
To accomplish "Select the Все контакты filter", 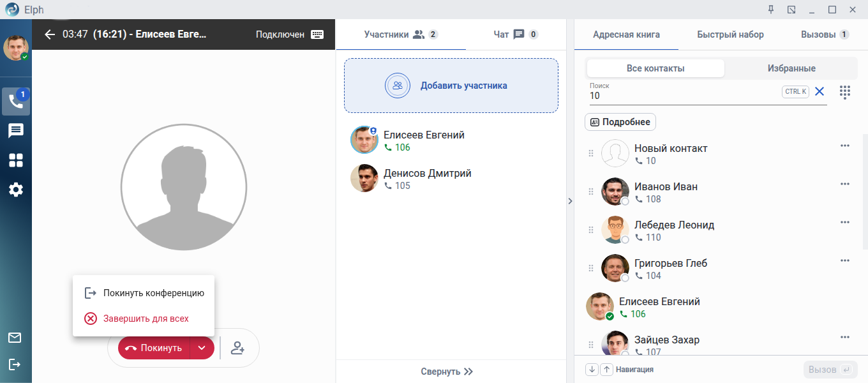I will coord(655,68).
